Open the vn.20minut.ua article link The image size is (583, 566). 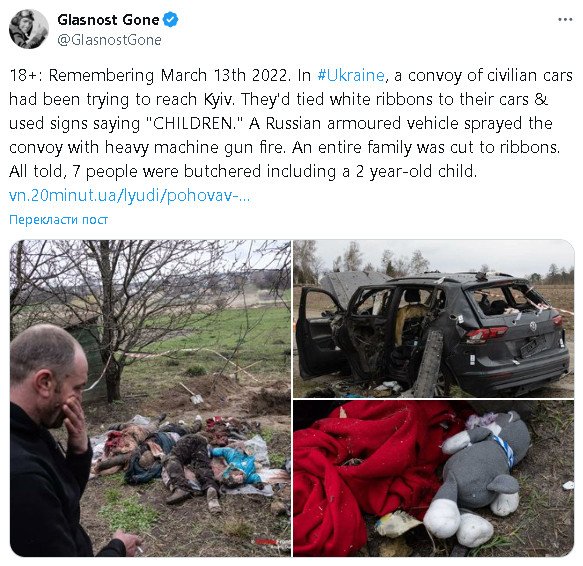129,196
